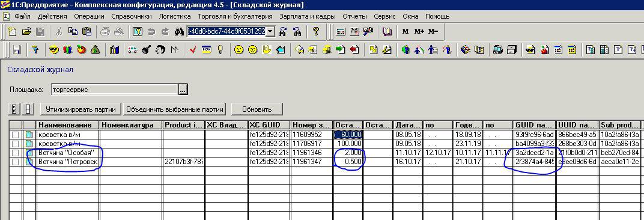Screen dimensions: 644x220
Task: Click the M+ memory add button
Action: tap(419, 32)
